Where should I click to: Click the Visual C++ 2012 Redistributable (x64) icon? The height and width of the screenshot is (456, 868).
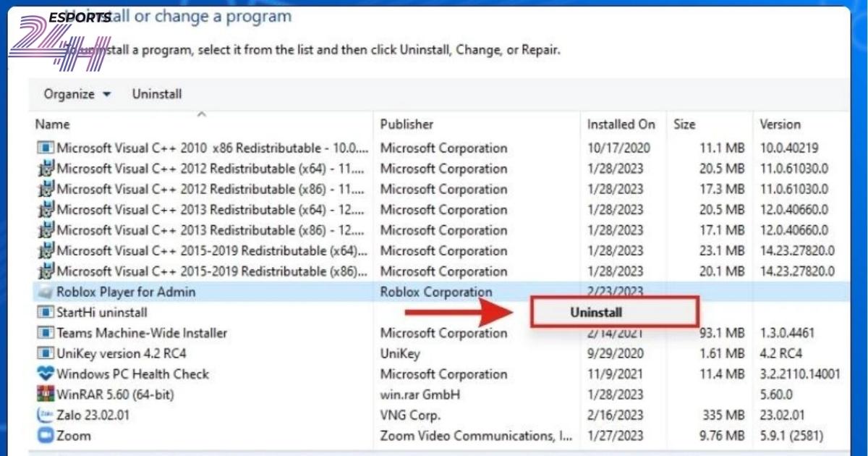point(45,169)
